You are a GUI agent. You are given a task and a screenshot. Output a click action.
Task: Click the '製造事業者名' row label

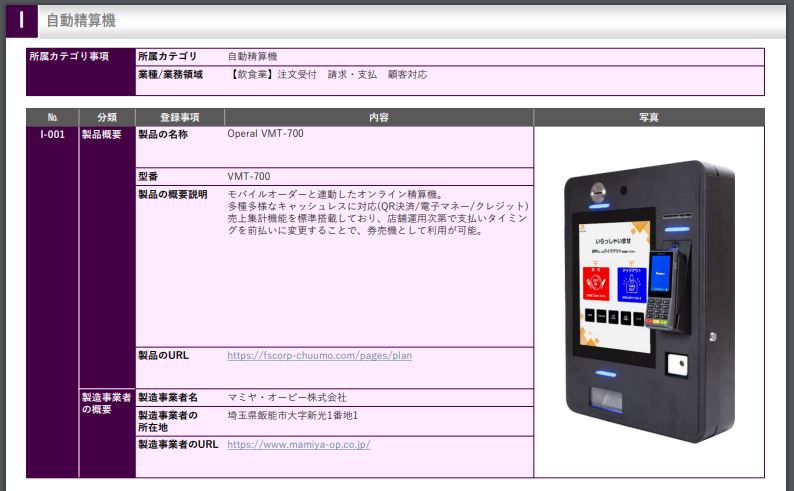(168, 397)
